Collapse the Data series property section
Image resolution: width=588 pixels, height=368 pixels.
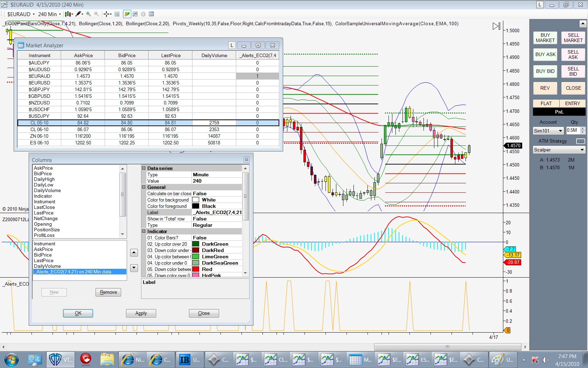[143, 168]
